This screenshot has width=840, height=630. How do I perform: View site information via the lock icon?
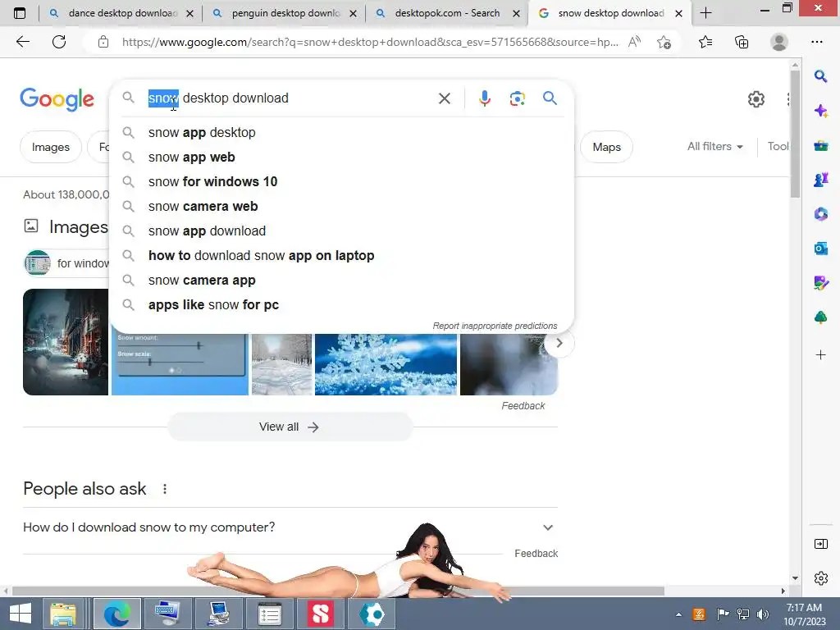coord(103,42)
